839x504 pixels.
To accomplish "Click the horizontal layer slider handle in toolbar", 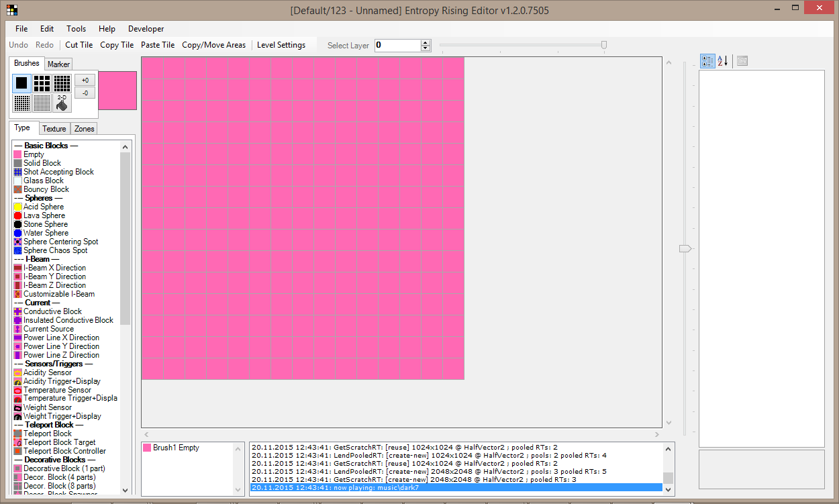I will coord(604,45).
